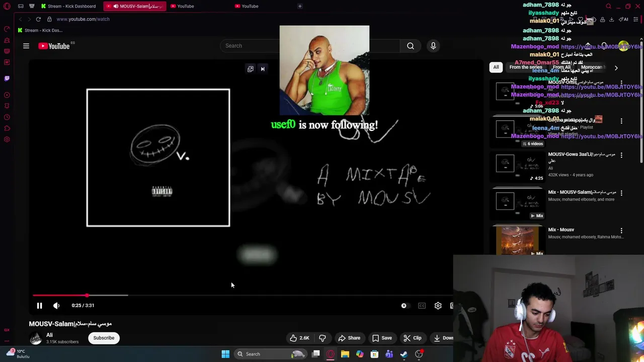Switch to Stream - Kick Dashboard tab
Screen dimensions: 644x362
(69, 6)
